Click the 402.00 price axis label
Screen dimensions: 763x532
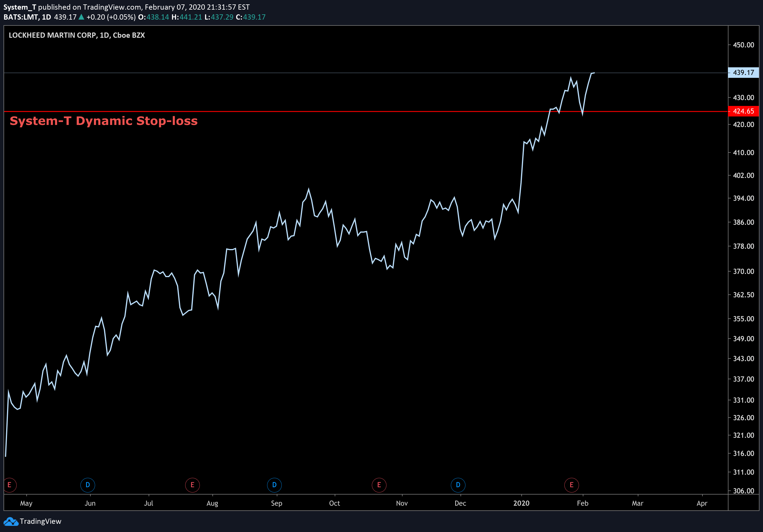744,176
